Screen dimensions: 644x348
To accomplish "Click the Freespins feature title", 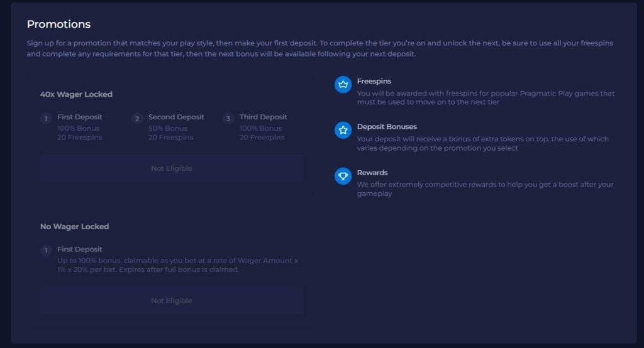I will click(374, 81).
